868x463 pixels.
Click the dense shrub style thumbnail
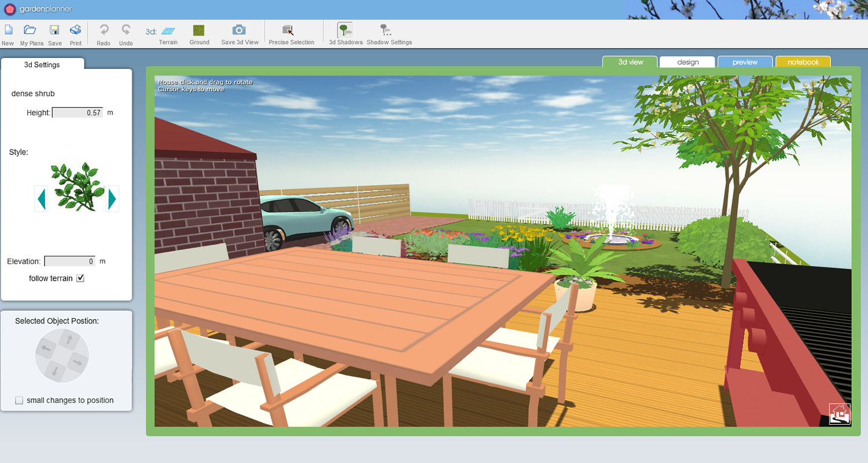click(76, 186)
